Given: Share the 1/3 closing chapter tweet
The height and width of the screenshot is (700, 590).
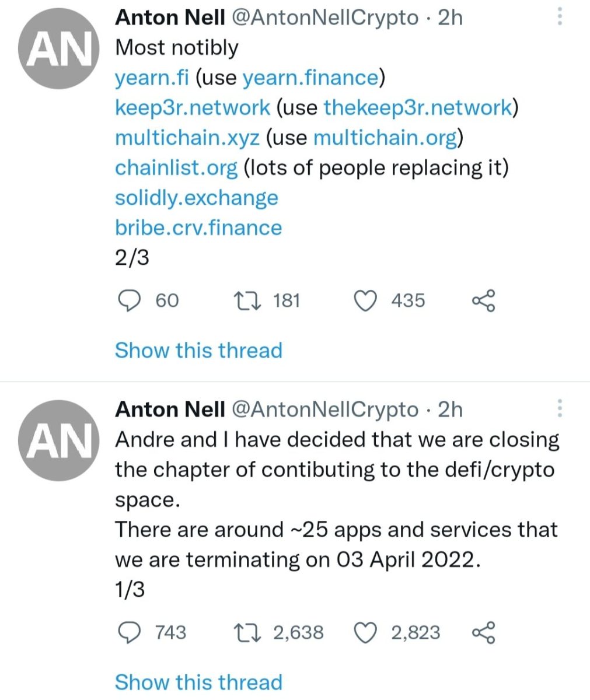Looking at the screenshot, I should click(x=483, y=633).
